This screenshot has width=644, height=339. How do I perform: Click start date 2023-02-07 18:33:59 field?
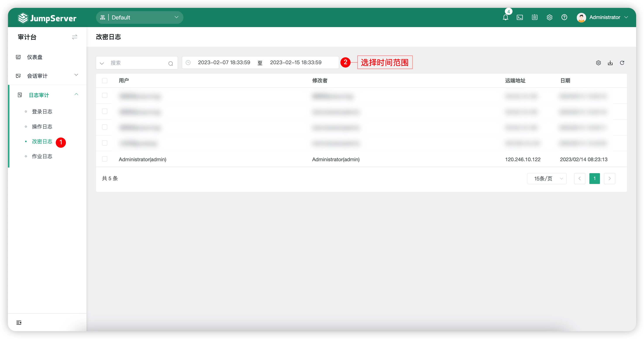pyautogui.click(x=224, y=62)
